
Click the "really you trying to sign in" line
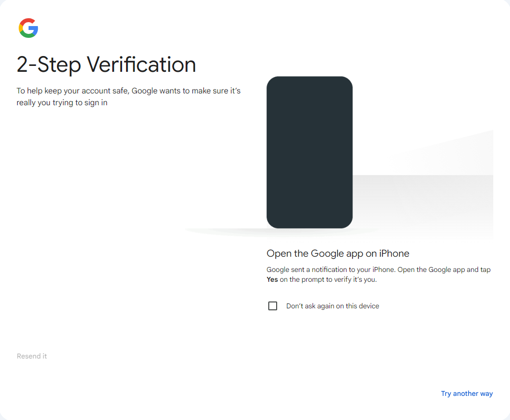pos(62,103)
